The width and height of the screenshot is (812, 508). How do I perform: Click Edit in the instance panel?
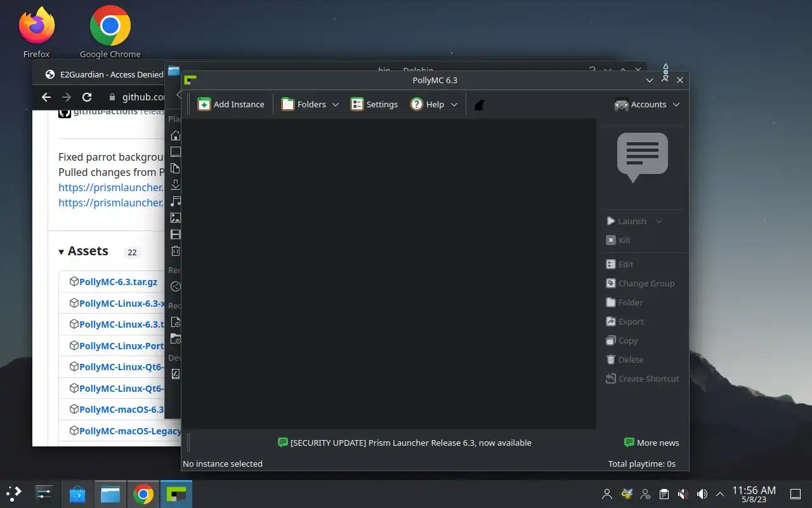[x=620, y=264]
